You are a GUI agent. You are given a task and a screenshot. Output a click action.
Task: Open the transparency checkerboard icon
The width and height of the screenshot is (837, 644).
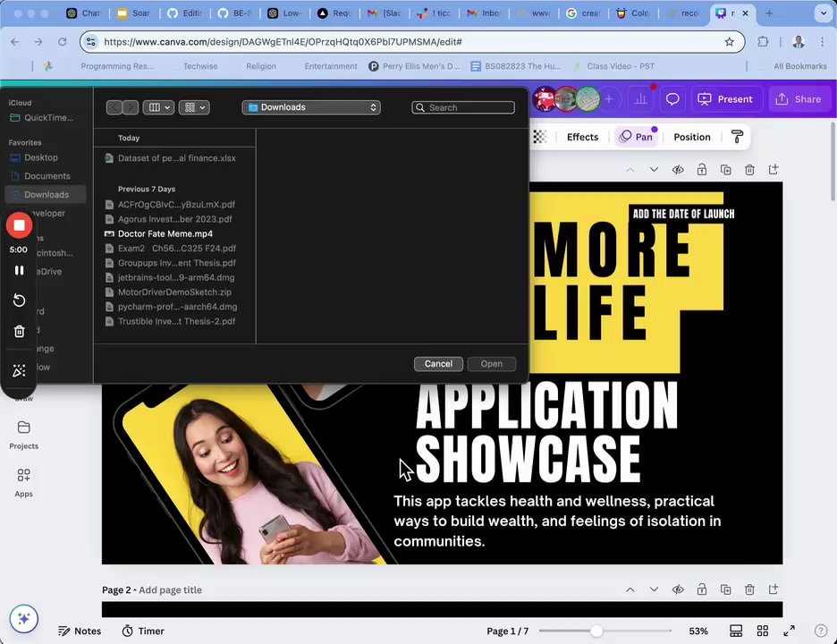pos(540,137)
